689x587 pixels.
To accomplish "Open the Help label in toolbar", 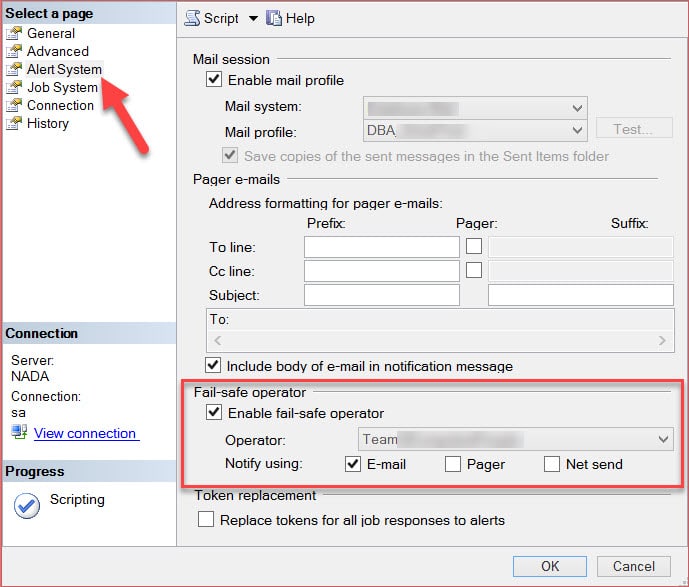I will click(x=300, y=18).
